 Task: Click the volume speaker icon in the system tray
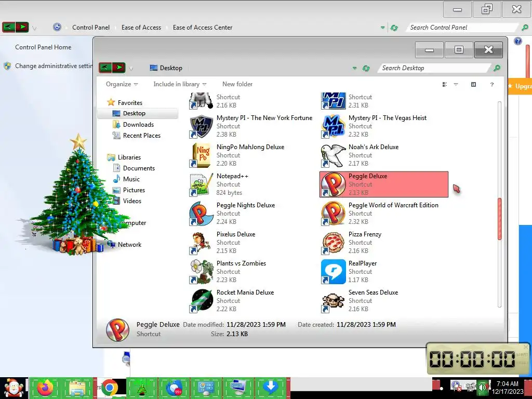click(482, 387)
